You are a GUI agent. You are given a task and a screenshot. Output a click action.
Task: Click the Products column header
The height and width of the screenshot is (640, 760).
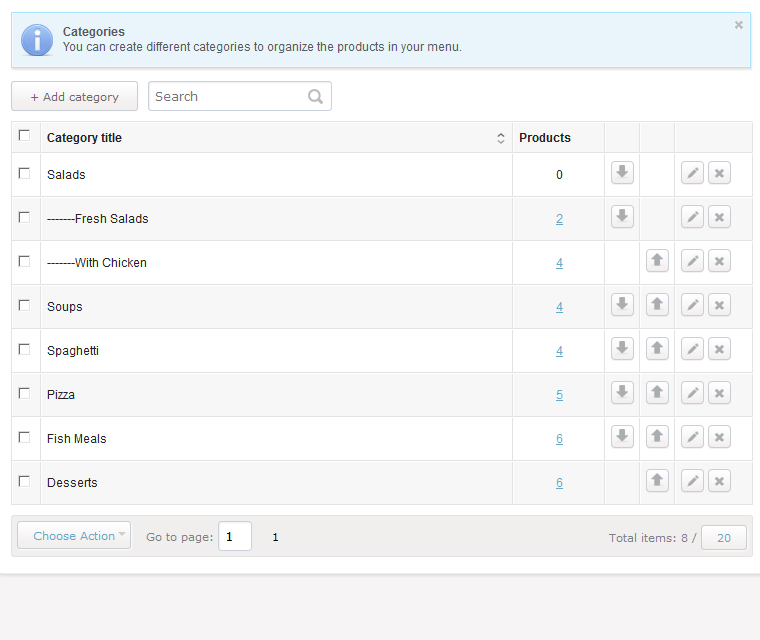(x=545, y=138)
